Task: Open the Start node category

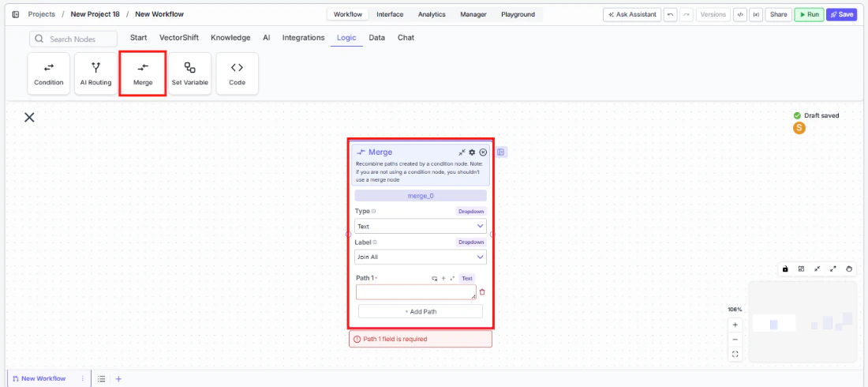Action: point(138,38)
